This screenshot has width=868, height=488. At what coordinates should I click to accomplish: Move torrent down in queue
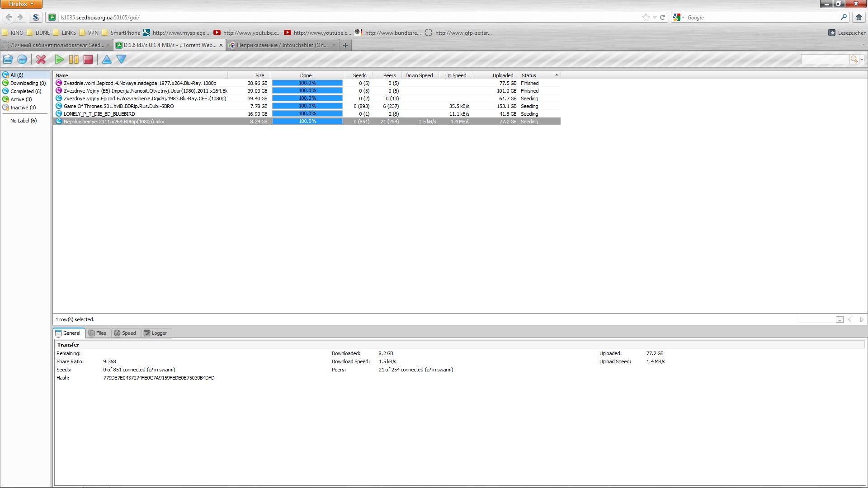click(121, 59)
